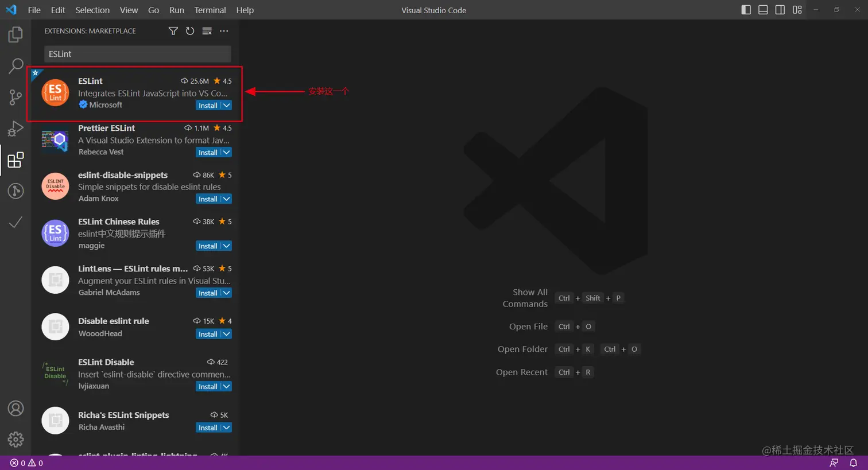Click 'Open Folder' shortcut label
Image resolution: width=868 pixels, height=470 pixels.
522,349
